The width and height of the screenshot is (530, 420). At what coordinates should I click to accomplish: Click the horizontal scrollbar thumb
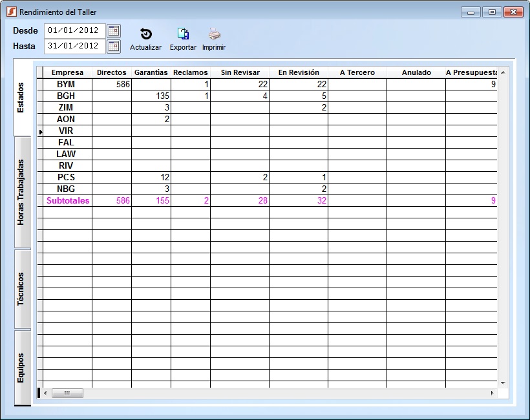pos(67,393)
